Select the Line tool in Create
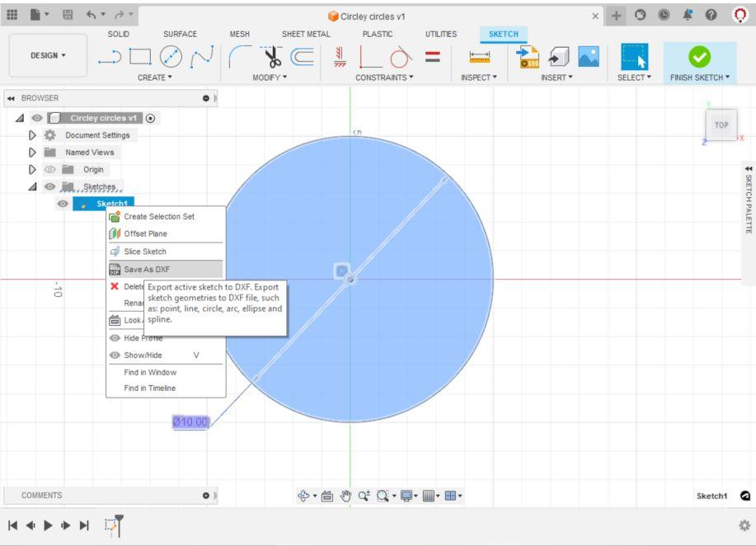This screenshot has height=546, width=756. click(x=110, y=58)
